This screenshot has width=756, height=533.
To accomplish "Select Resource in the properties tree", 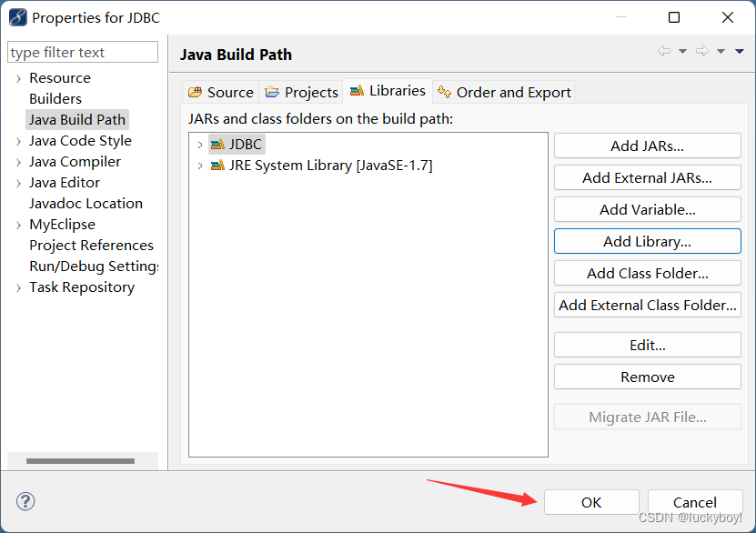I will click(x=60, y=78).
